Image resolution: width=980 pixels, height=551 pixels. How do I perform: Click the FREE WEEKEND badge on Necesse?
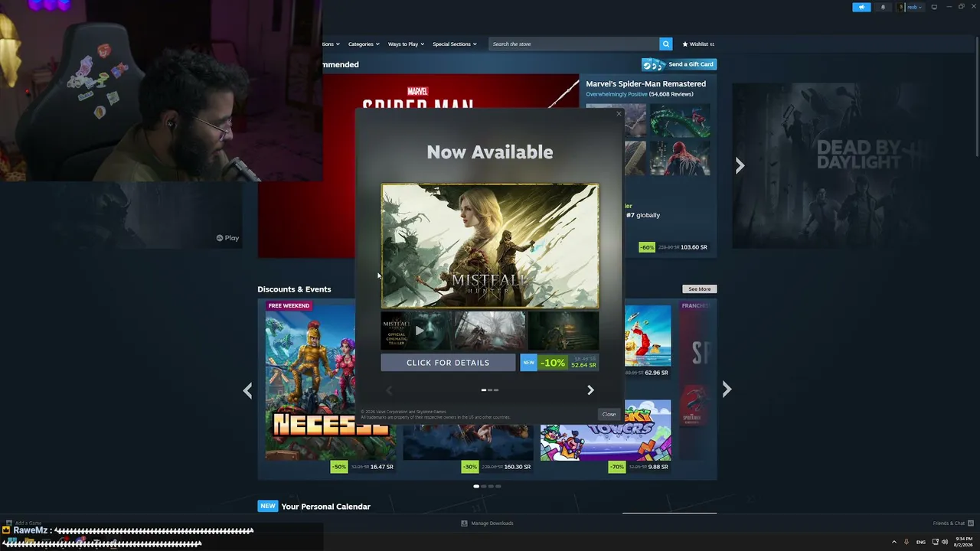click(x=289, y=305)
